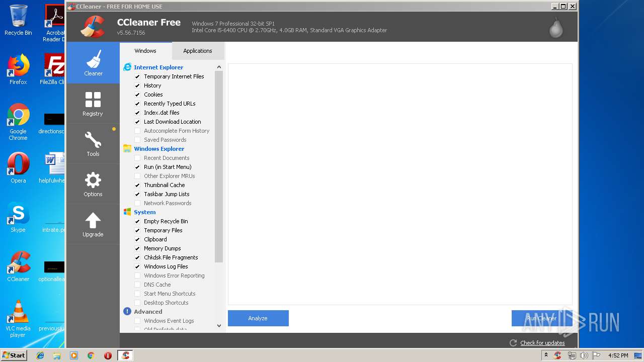Show hidden system tray icons arrow
Screen dimensions: 644x362
[x=546, y=355]
